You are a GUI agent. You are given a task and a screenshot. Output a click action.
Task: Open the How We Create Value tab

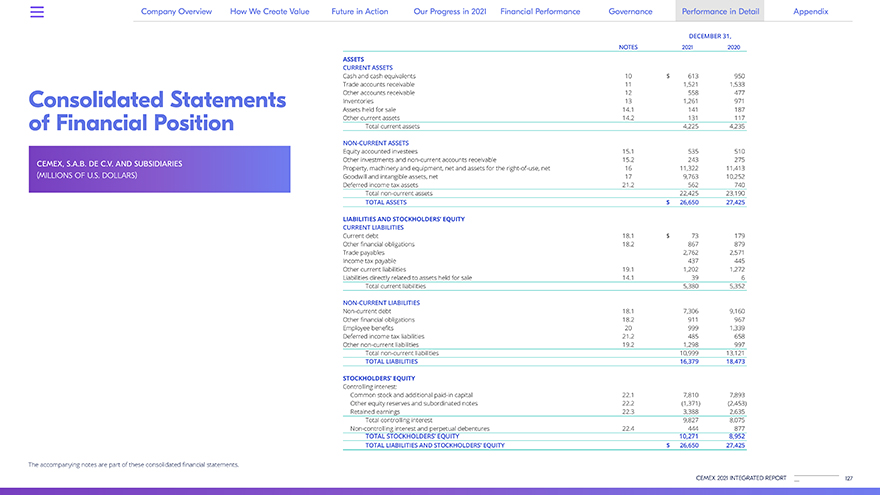click(269, 11)
